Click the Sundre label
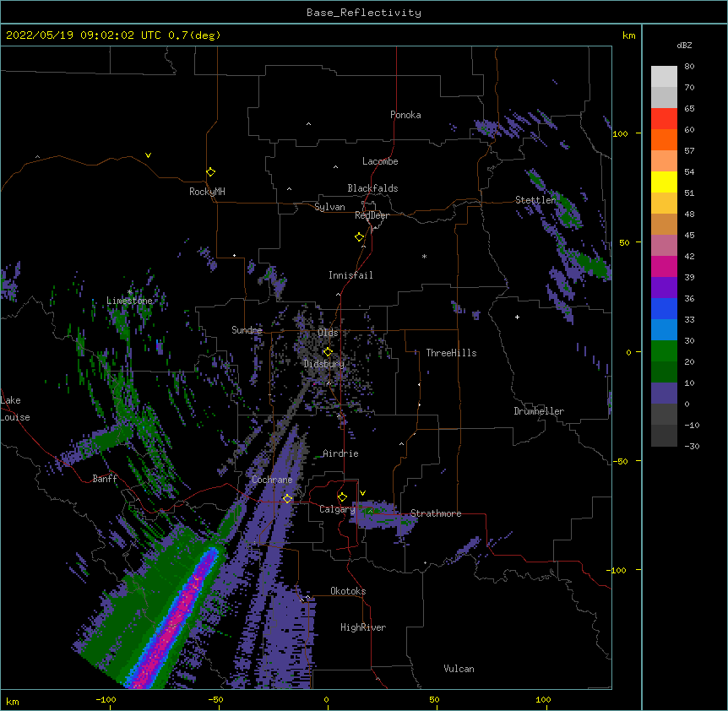This screenshot has height=711, width=728. (247, 330)
